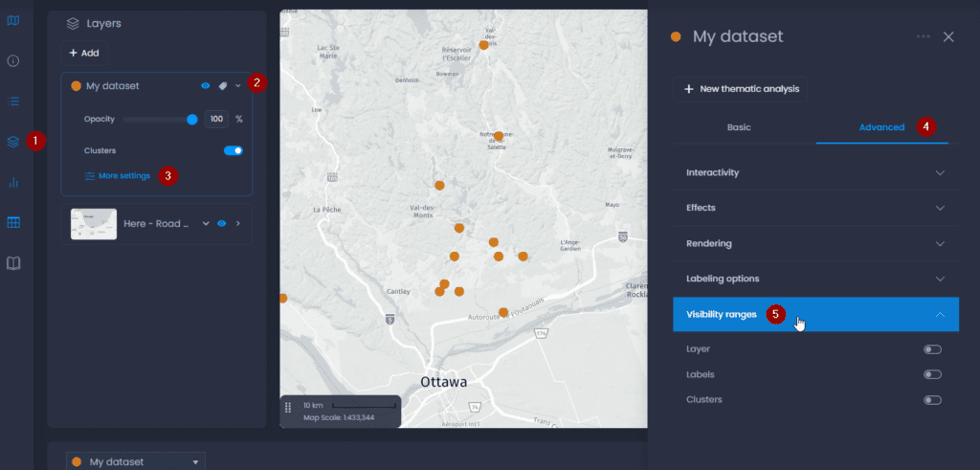Screen dimensions: 980x470
Task: Open the book guide icon in the sidebar
Action: [13, 263]
